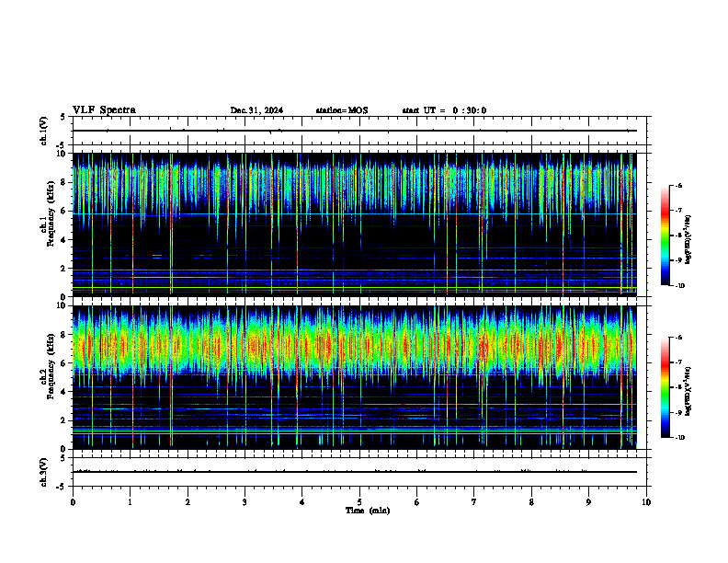Image resolution: width=728 pixels, height=563 pixels.
Task: Click the "4" minute tick label
Action: [302, 502]
